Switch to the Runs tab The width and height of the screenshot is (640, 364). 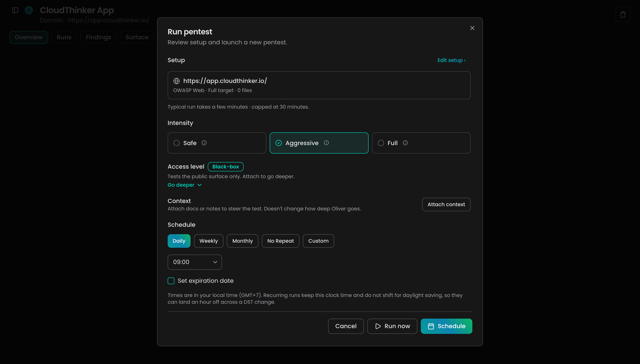point(64,37)
